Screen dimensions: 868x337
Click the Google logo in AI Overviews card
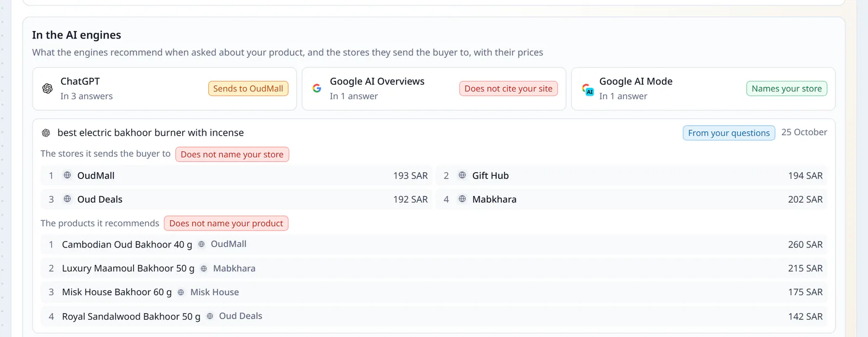tap(317, 88)
